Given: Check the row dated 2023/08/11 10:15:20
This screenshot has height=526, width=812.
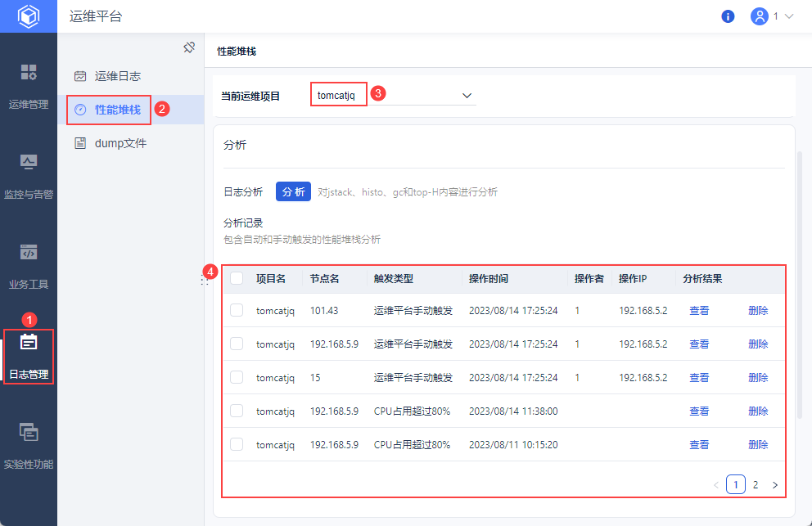Looking at the screenshot, I should tap(237, 444).
